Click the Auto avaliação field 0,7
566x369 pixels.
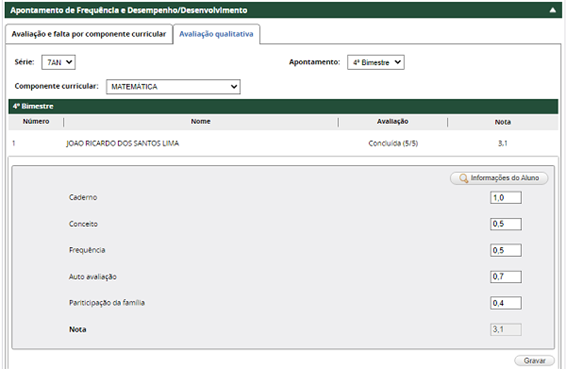click(506, 277)
